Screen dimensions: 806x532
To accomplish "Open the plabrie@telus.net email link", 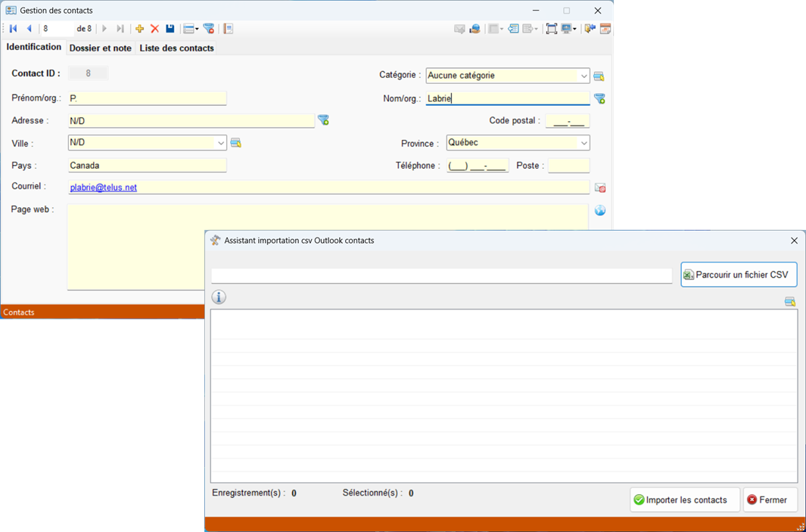I will 103,188.
